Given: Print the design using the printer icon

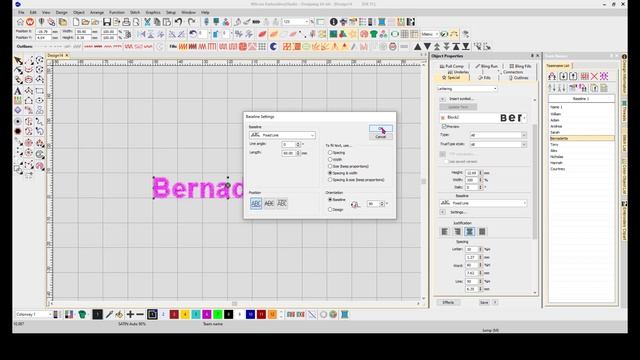Looking at the screenshot, I should [126, 22].
